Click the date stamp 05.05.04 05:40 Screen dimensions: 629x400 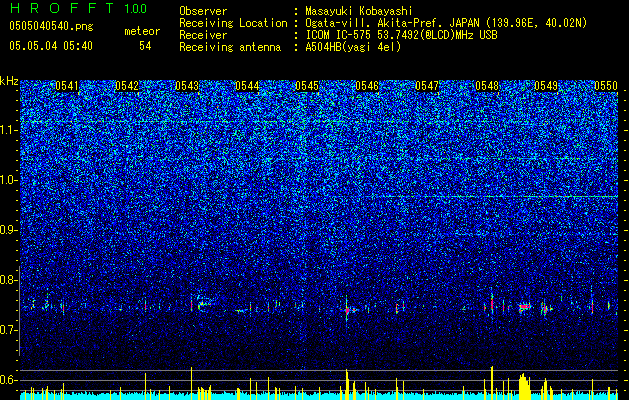pyautogui.click(x=51, y=46)
